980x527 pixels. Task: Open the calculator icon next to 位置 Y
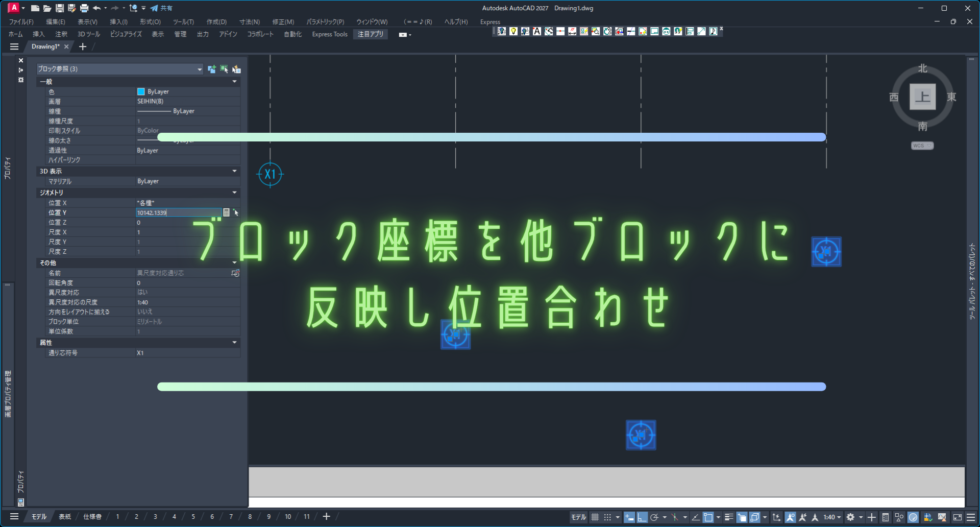pos(226,212)
